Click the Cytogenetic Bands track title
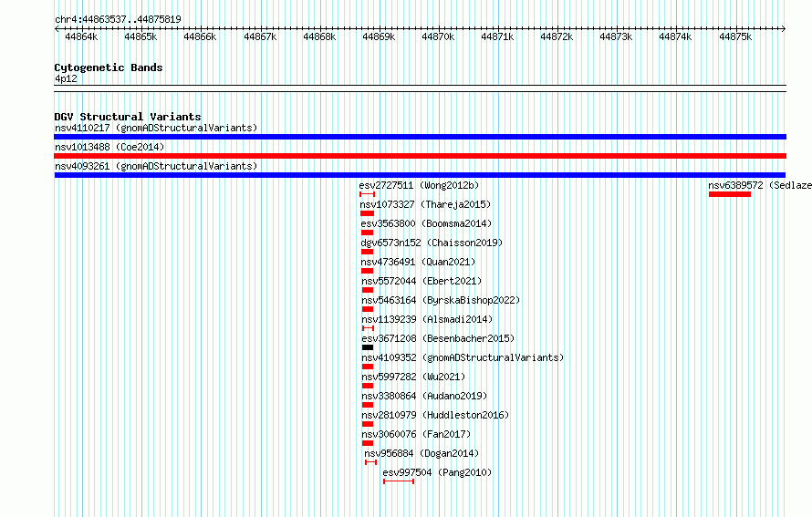 point(109,67)
